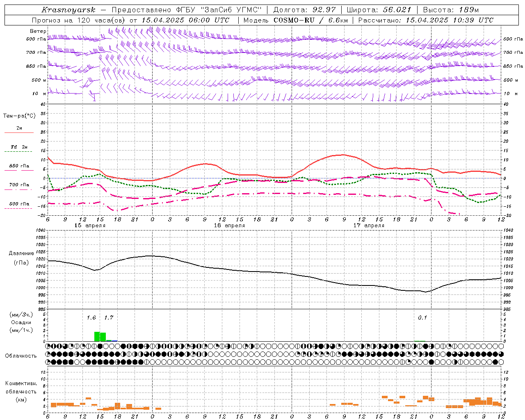This screenshot has width=525, height=420.
Task: Click the left 985 pressure axis value
Action: 41,309
